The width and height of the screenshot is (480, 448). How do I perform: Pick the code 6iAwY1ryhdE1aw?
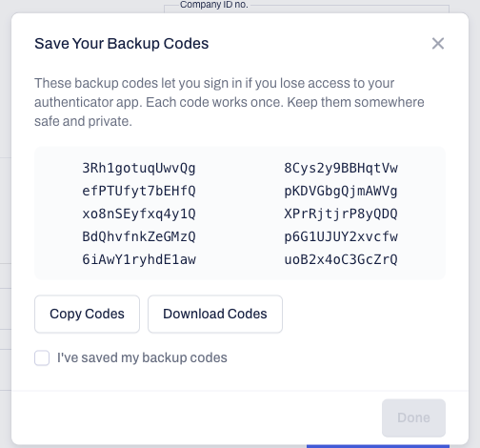click(x=139, y=260)
